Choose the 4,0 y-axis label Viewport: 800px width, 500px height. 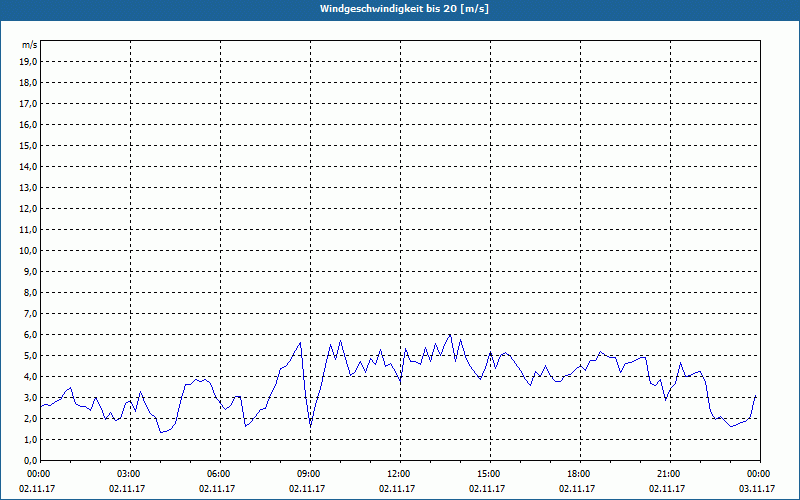click(x=31, y=377)
